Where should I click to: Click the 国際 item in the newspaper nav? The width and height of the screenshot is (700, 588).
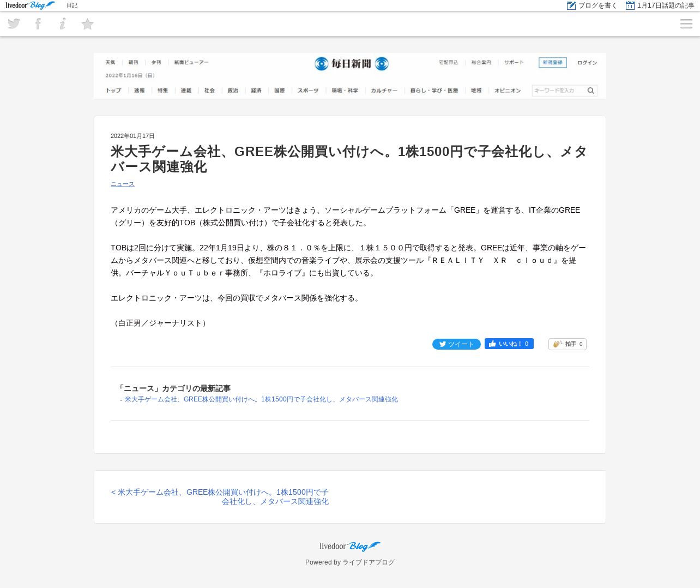[x=280, y=91]
